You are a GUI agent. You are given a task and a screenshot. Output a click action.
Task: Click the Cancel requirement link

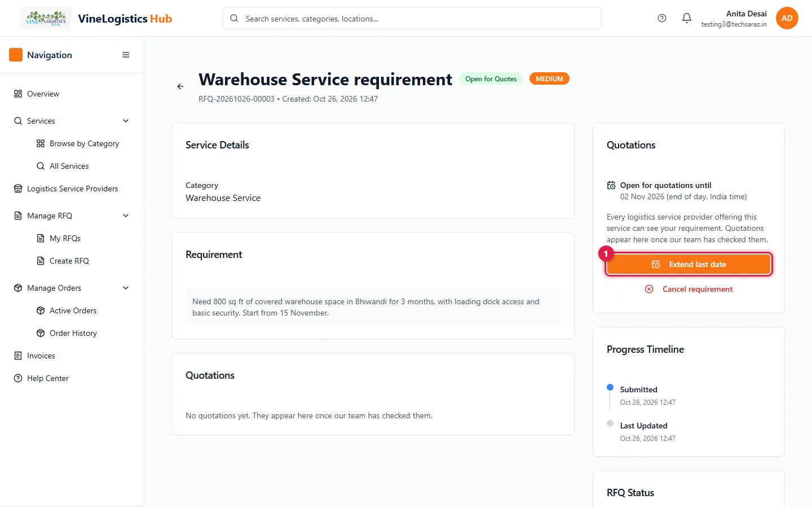[x=689, y=289]
